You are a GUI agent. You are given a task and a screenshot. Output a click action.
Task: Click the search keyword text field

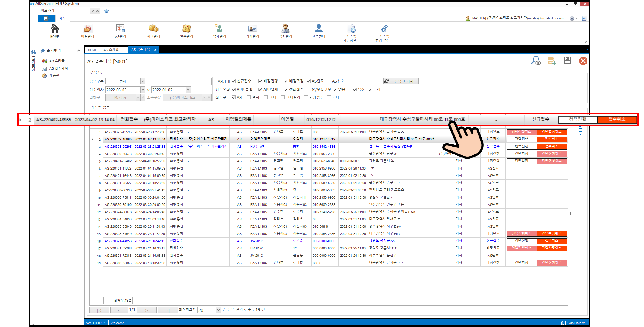tap(179, 81)
